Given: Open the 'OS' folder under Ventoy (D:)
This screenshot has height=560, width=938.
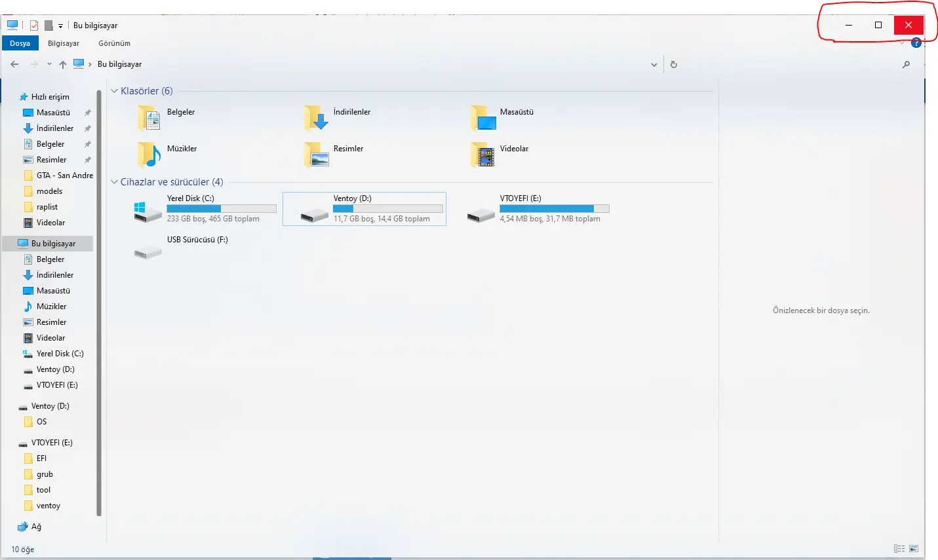Looking at the screenshot, I should coord(41,422).
